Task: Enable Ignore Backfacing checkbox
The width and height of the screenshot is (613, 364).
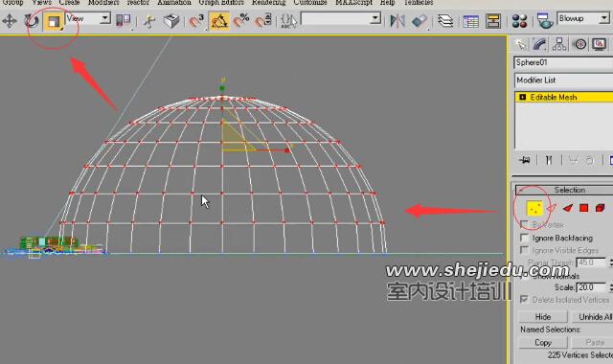Action: coord(524,238)
